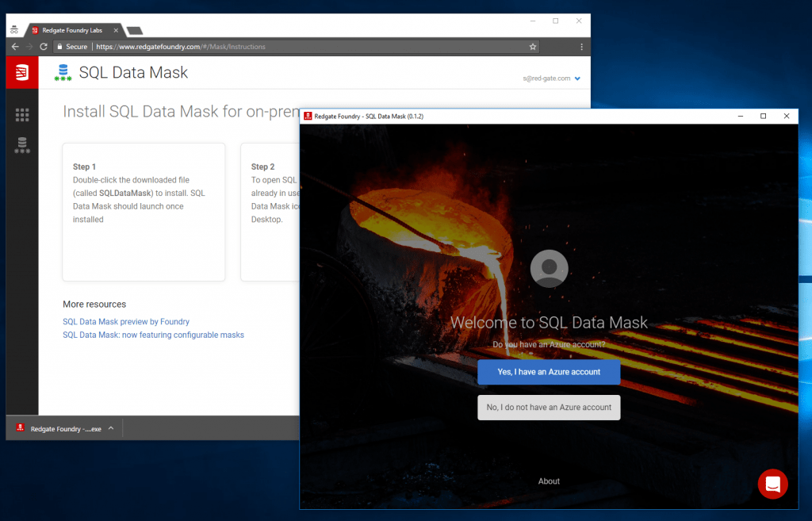Open the Intercom chat bubble
This screenshot has width=812, height=521.
click(x=772, y=484)
